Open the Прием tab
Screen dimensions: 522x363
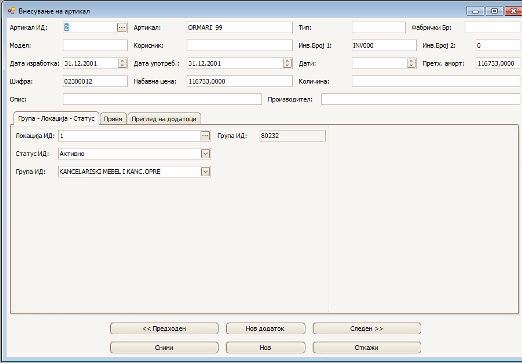[x=113, y=119]
